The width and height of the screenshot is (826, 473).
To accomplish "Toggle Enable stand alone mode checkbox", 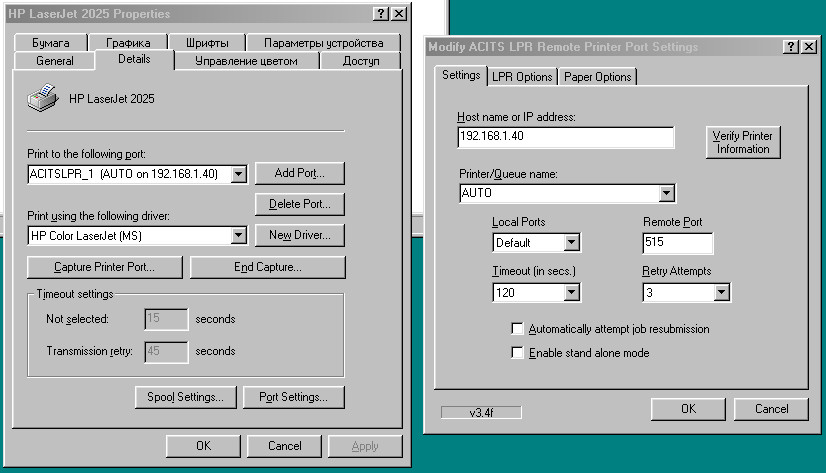I will [517, 352].
